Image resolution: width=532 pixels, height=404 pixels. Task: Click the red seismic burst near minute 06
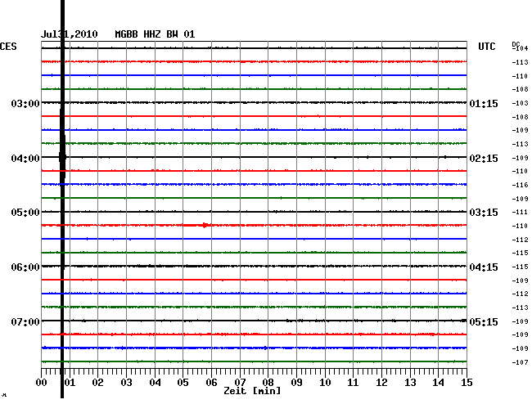point(205,225)
